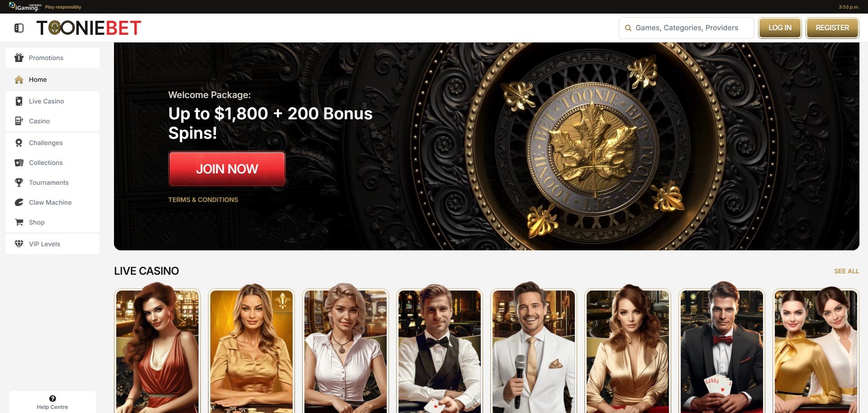Image resolution: width=868 pixels, height=413 pixels.
Task: Select the Casino slot icon
Action: [19, 121]
